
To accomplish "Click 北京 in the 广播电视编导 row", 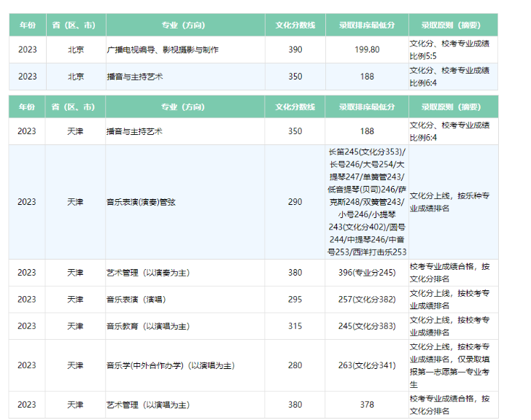I will pyautogui.click(x=76, y=50).
